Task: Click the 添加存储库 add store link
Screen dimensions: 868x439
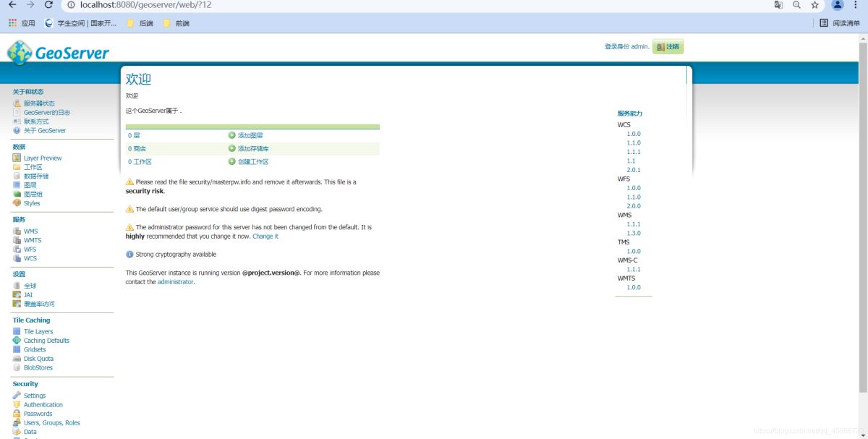Action: 254,148
